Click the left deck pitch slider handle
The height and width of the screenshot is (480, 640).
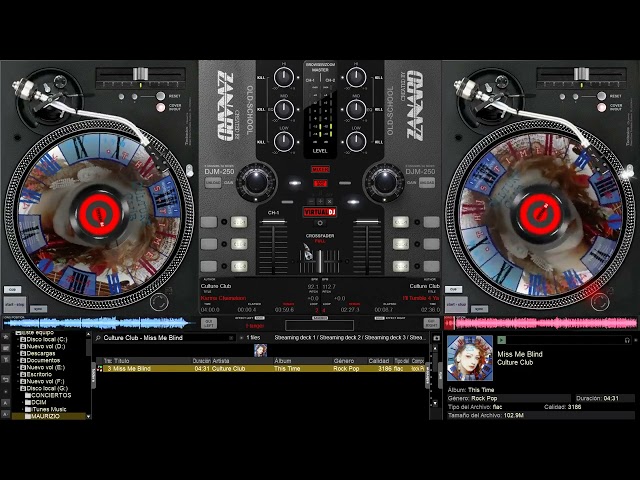tap(140, 74)
